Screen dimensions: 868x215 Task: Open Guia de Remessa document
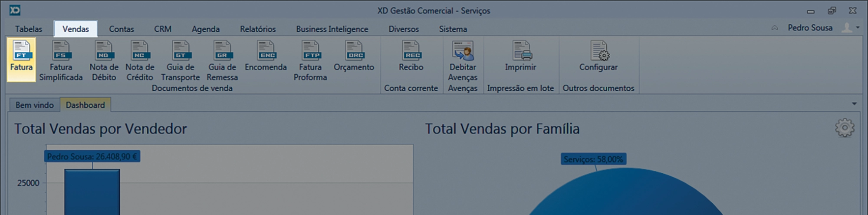(222, 60)
